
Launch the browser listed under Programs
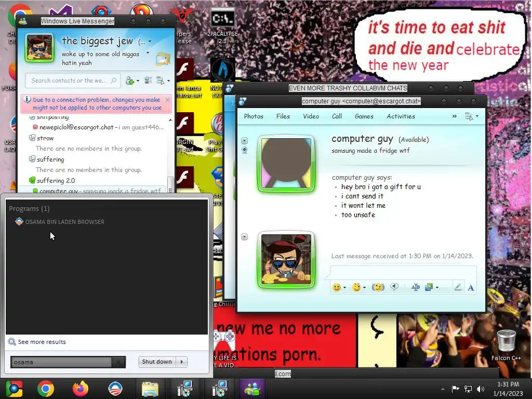[x=60, y=221]
